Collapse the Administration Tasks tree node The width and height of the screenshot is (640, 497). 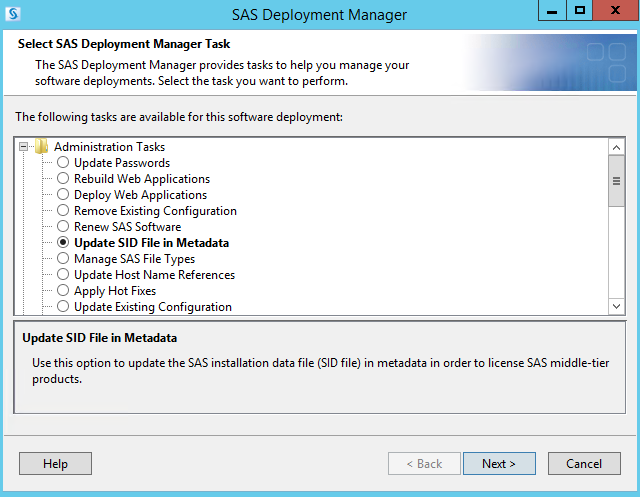tap(23, 147)
